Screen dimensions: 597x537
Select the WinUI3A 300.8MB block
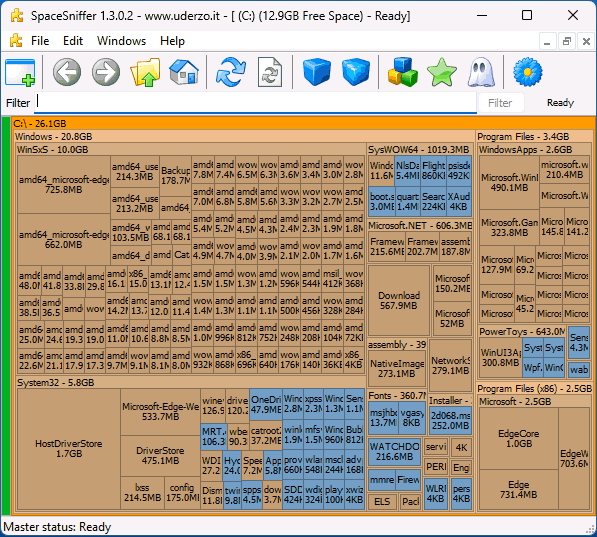[x=501, y=357]
